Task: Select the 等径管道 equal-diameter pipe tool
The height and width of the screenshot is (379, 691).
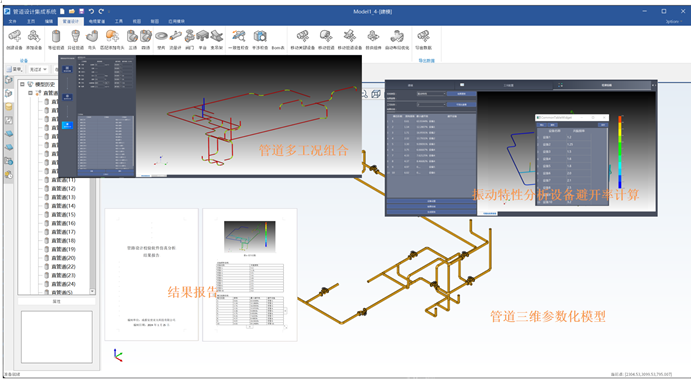Action: 56,40
